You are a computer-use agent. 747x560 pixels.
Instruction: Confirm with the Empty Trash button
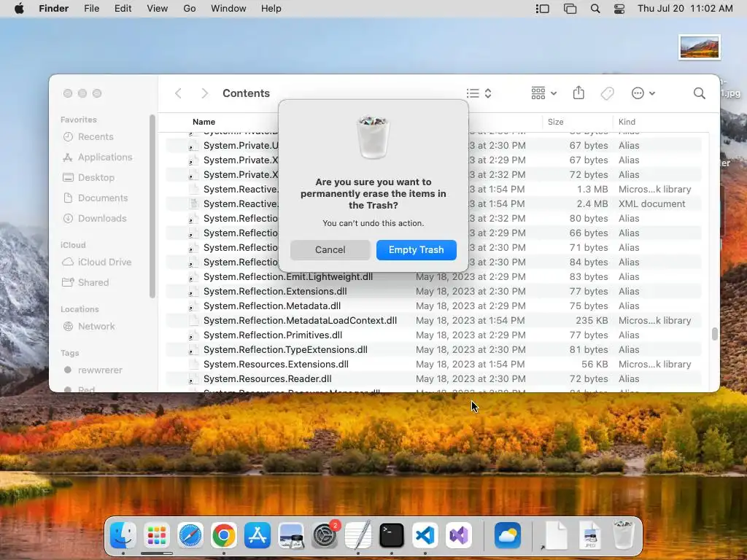416,249
